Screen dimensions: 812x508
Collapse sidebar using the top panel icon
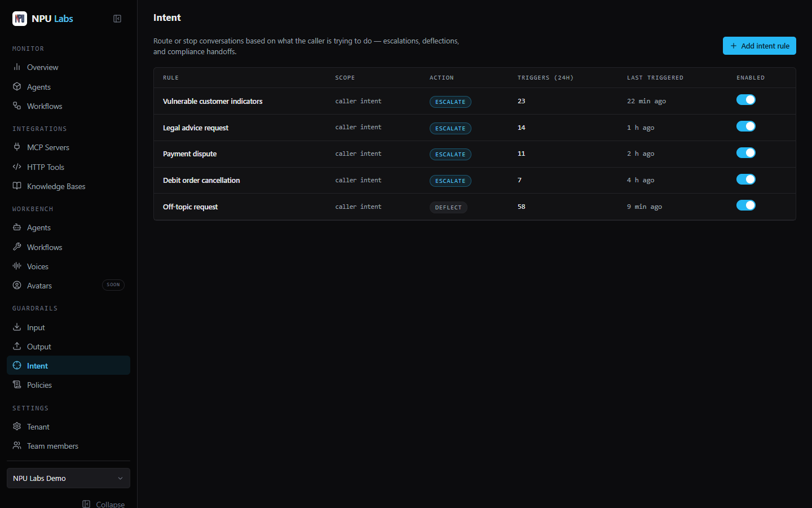click(117, 19)
